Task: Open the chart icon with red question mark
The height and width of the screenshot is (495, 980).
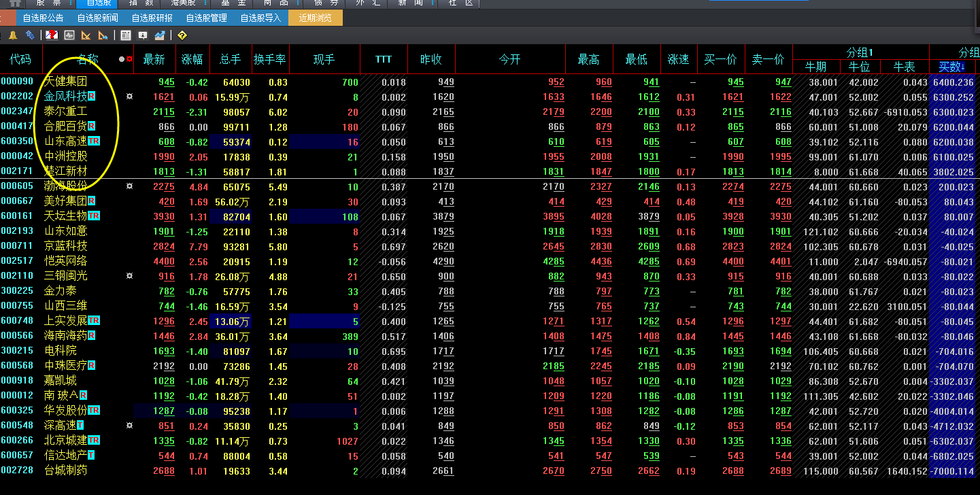Action: pyautogui.click(x=52, y=35)
